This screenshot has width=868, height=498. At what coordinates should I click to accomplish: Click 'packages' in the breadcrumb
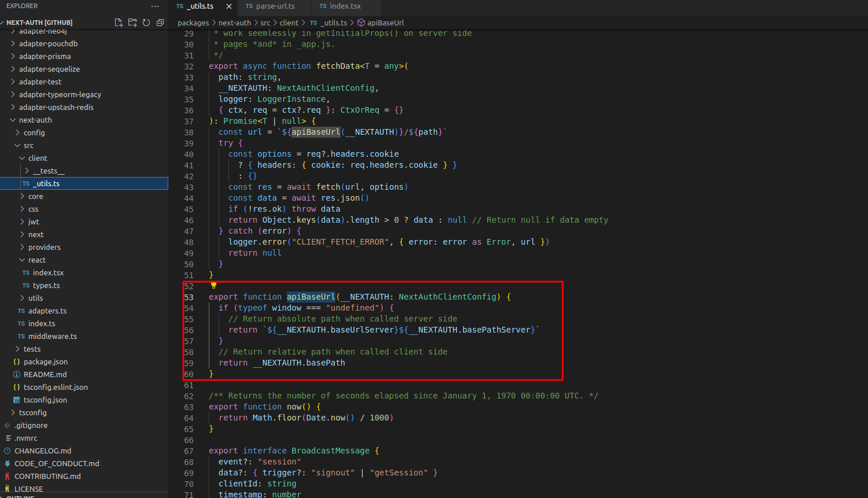193,23
